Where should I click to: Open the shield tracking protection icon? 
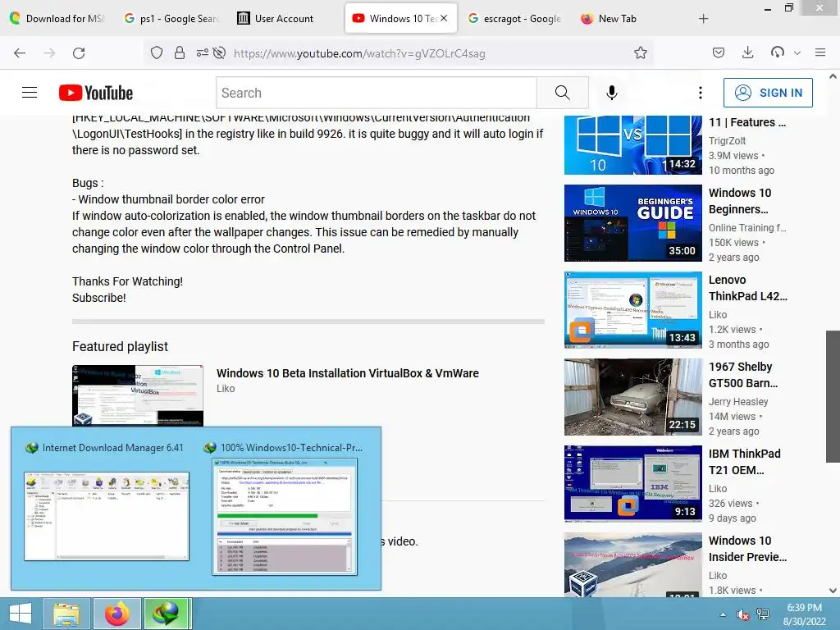(x=157, y=52)
